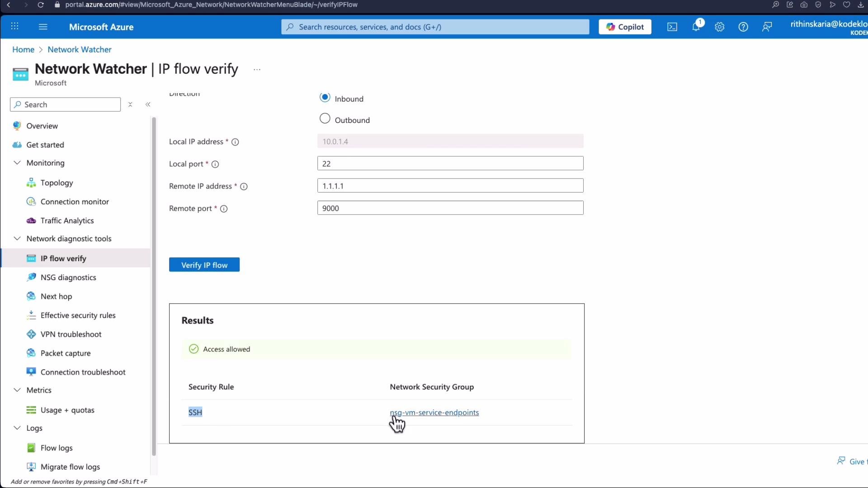Open IP flow verify menu item
This screenshot has height=488, width=868.
76,258
